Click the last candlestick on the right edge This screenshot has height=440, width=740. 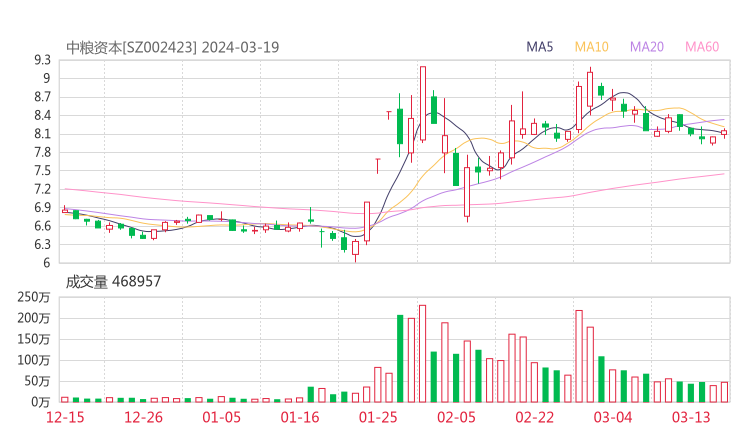coord(724,133)
